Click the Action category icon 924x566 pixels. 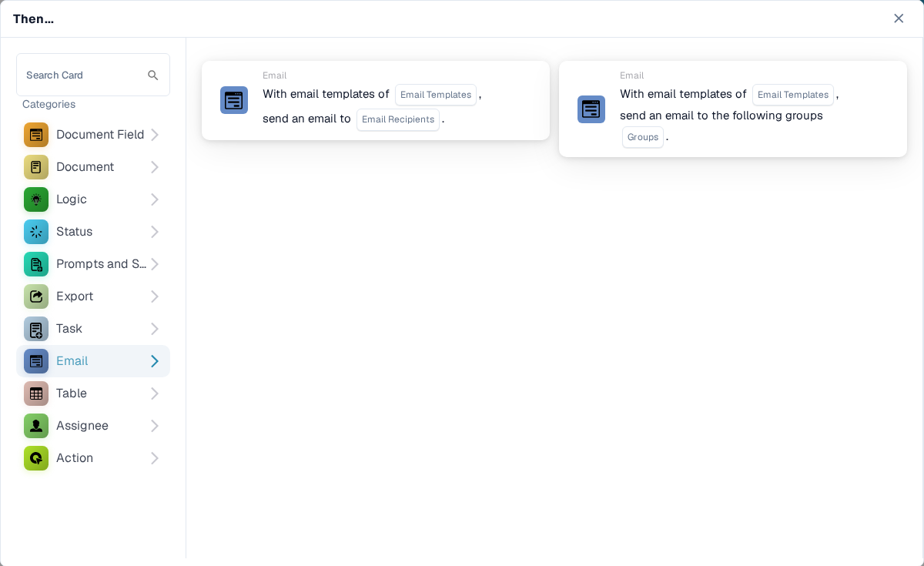pyautogui.click(x=36, y=458)
